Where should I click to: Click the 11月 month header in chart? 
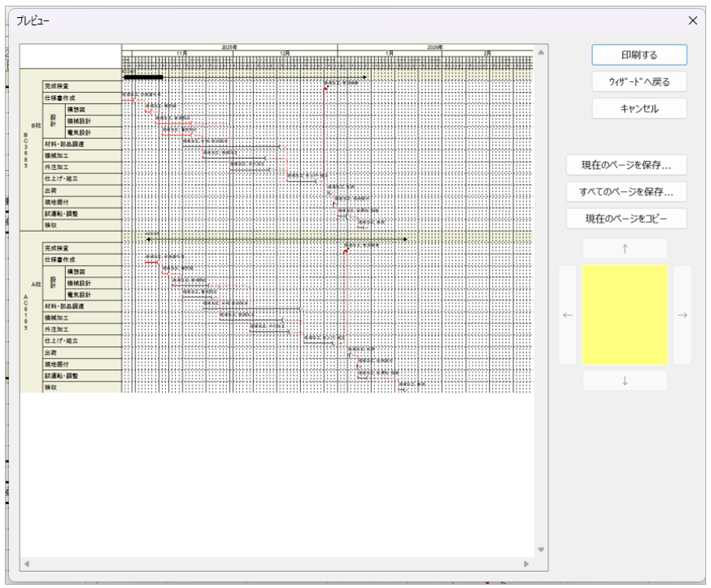(x=182, y=53)
